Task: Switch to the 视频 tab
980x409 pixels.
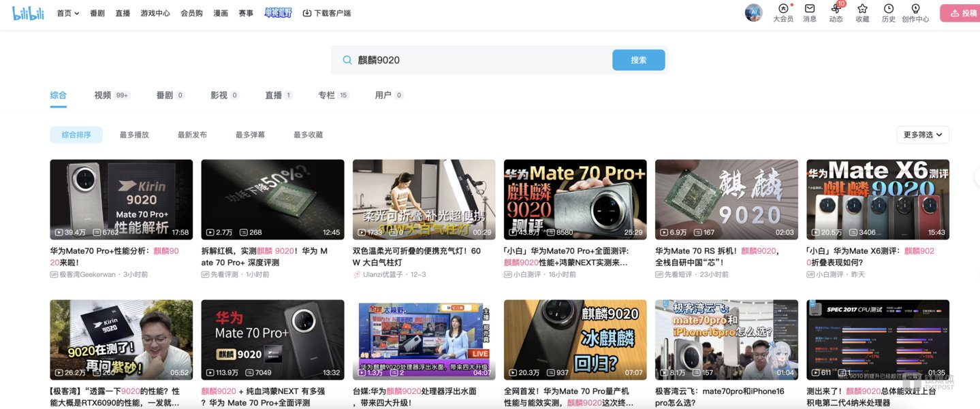Action: coord(103,95)
